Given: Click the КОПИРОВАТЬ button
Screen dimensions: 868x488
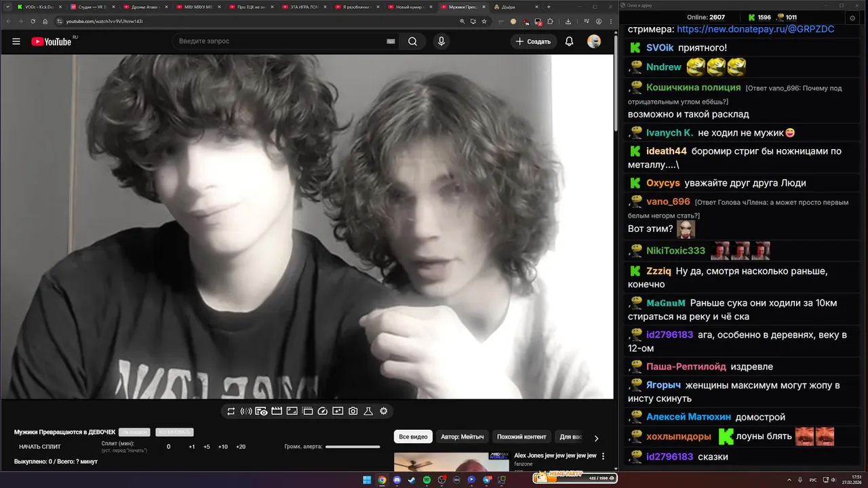Looking at the screenshot, I should 174,432.
